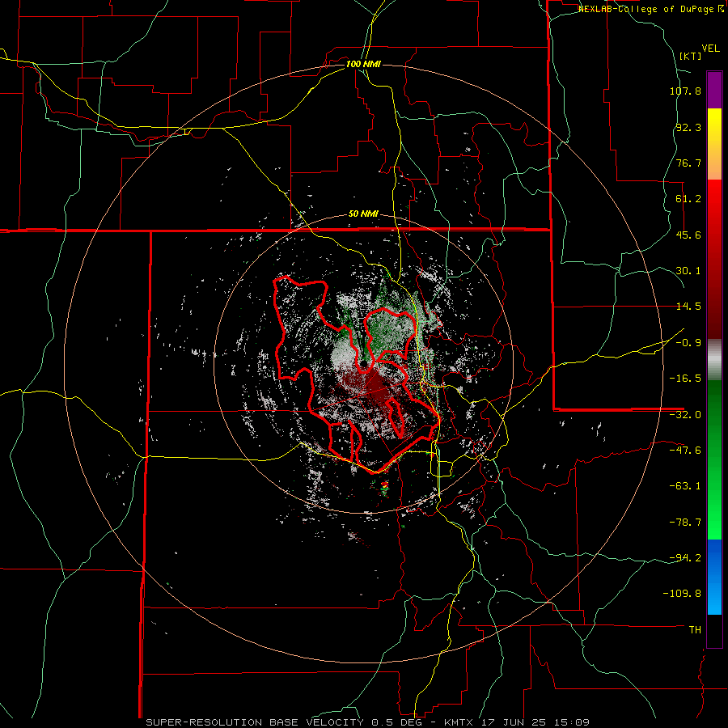The height and width of the screenshot is (728, 728).
Task: Click the -0.9 legend value
Action: (688, 343)
